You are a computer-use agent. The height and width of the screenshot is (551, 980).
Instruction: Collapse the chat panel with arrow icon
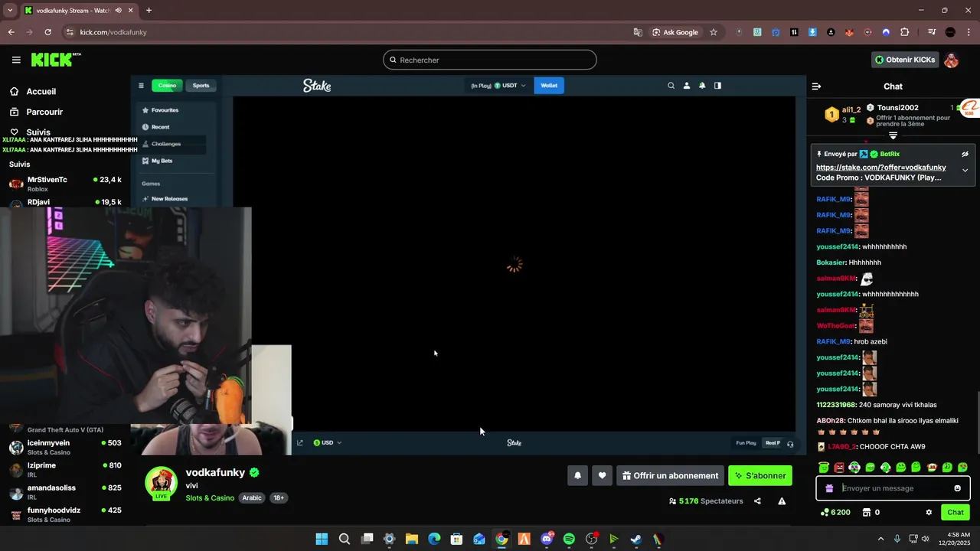[x=816, y=86]
